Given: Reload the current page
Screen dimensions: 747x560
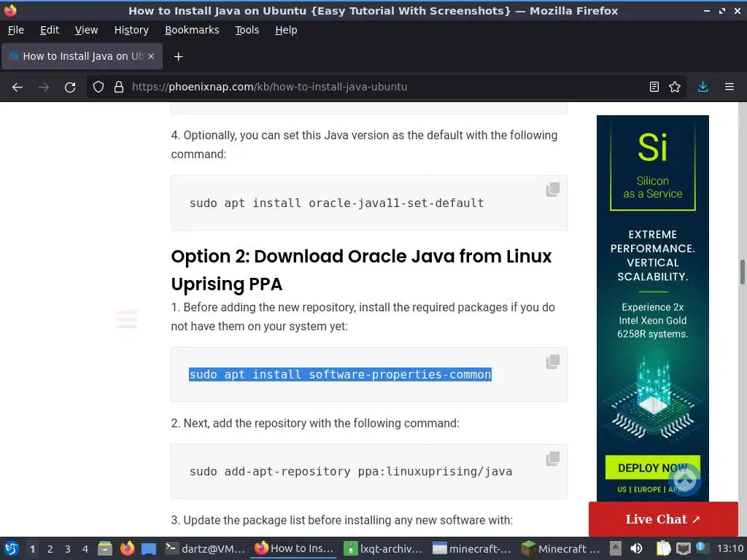Looking at the screenshot, I should (x=70, y=87).
